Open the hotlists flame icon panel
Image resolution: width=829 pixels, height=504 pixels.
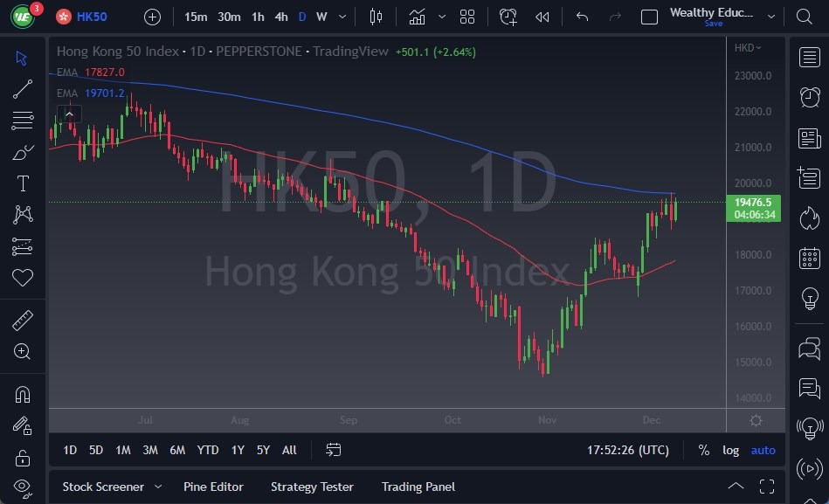pos(809,218)
